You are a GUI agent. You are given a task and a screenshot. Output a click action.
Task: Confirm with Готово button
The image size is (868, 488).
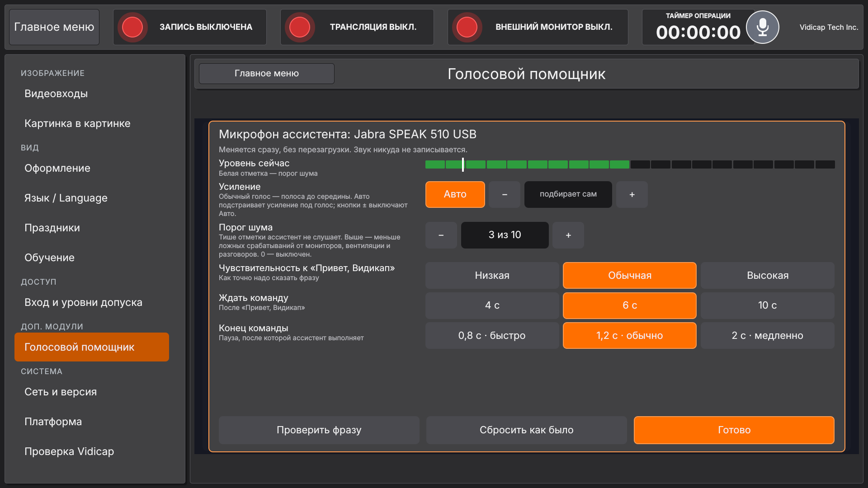tap(734, 430)
